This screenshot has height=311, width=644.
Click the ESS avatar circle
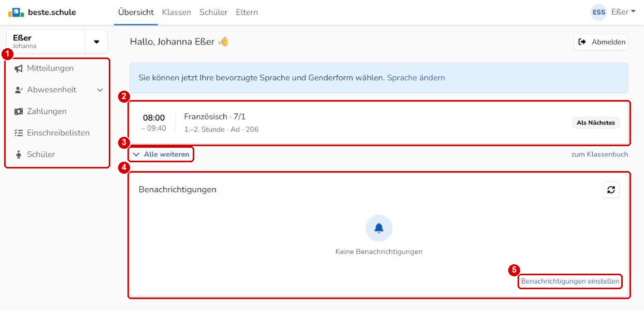coord(599,12)
